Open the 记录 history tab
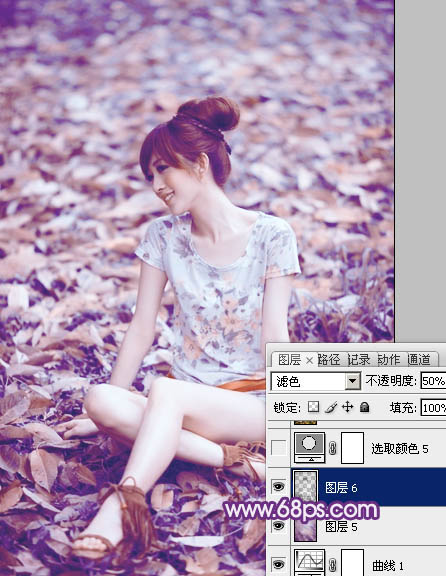 coord(359,360)
